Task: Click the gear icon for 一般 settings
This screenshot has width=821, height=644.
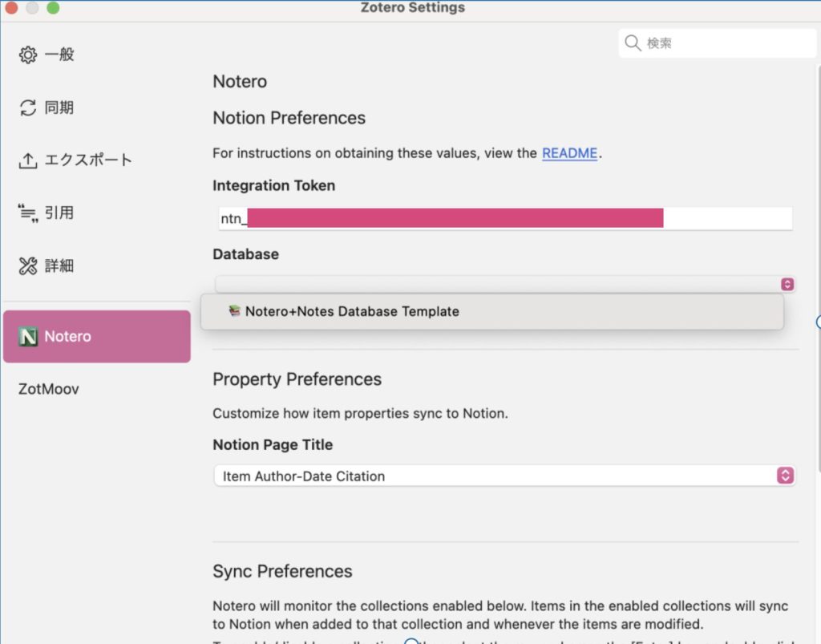Action: click(x=28, y=55)
